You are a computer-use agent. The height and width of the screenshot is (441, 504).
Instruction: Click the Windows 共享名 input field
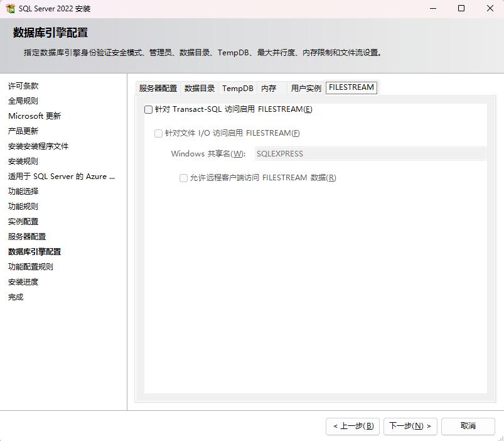(370, 154)
